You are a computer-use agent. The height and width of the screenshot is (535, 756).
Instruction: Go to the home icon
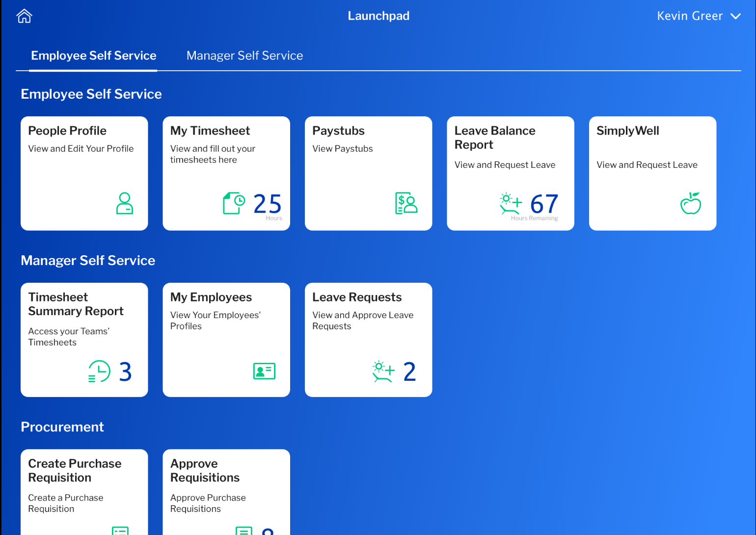[24, 16]
